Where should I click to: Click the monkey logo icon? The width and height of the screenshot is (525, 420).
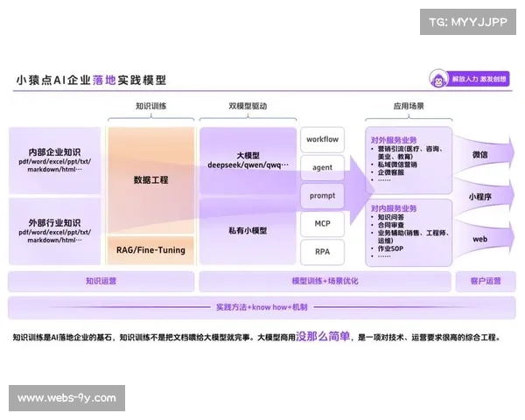pos(438,79)
